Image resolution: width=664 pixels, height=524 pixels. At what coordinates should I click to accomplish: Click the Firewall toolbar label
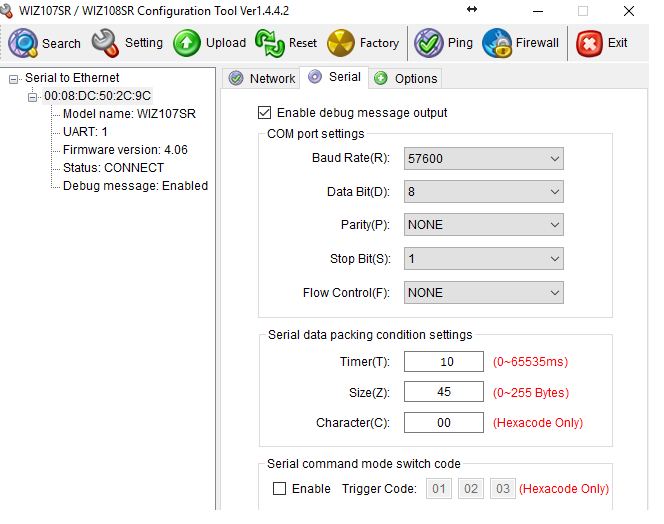pyautogui.click(x=537, y=43)
